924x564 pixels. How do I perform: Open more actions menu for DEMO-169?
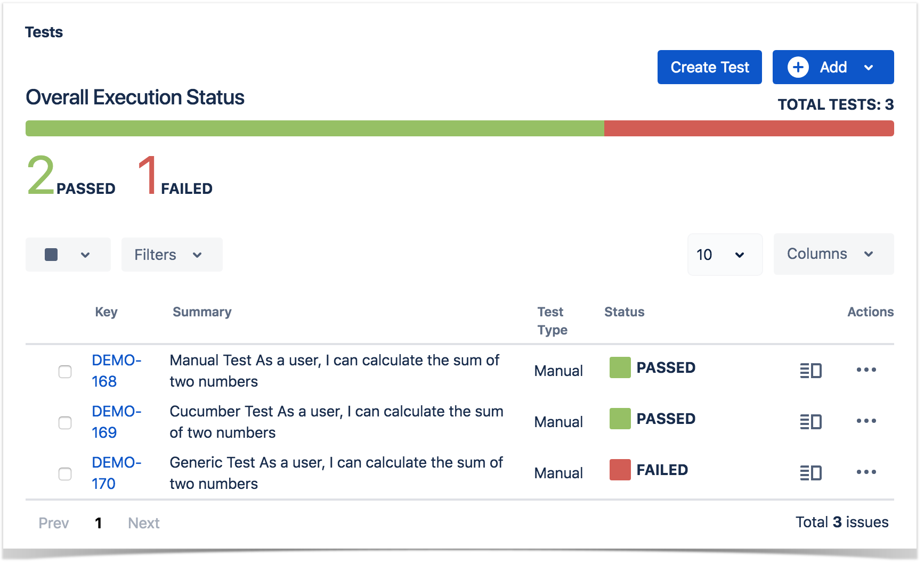coord(866,421)
